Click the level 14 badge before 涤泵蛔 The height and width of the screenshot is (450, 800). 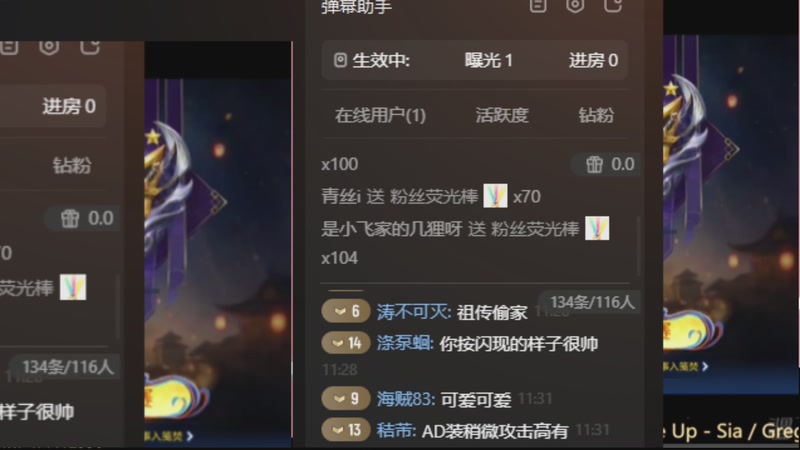click(x=346, y=343)
